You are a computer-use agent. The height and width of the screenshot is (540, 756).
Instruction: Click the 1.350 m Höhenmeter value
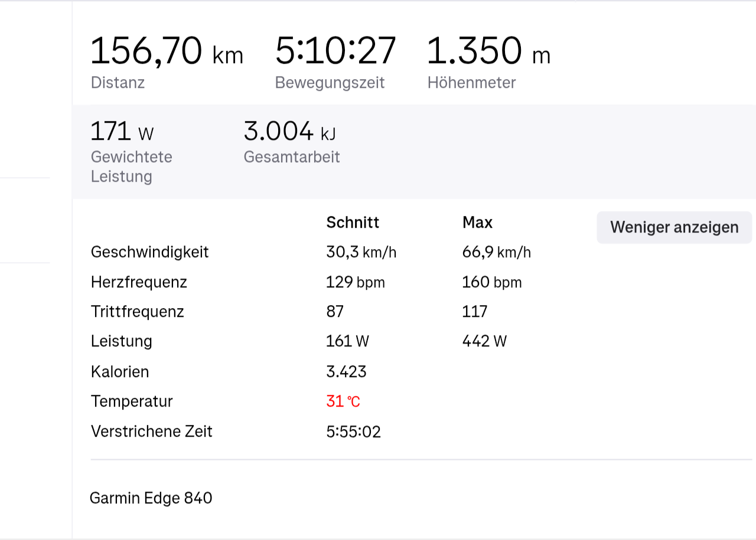tap(488, 51)
